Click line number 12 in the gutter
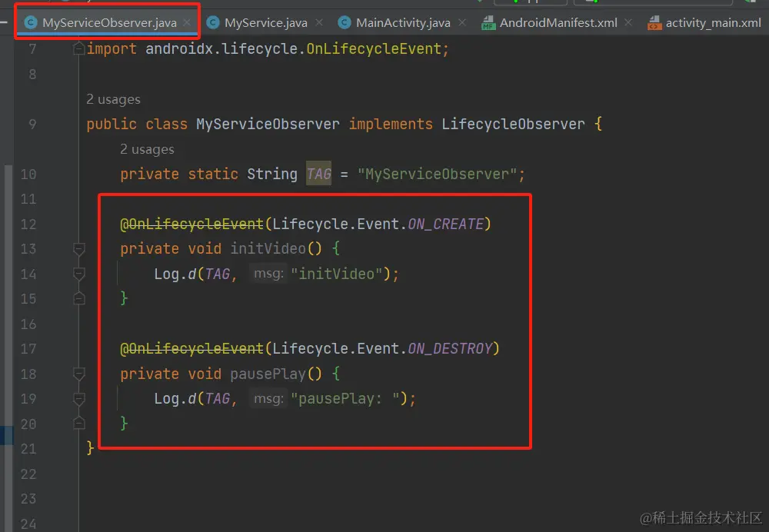Screen dimensions: 769x532 click(28, 224)
